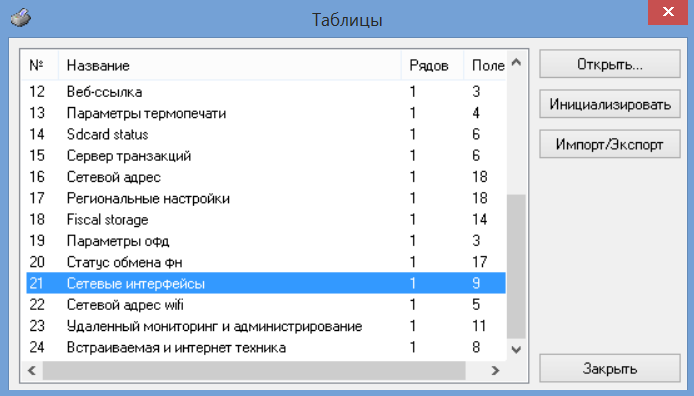The image size is (694, 396).
Task: Click the printer icon in the title bar
Action: [x=20, y=18]
